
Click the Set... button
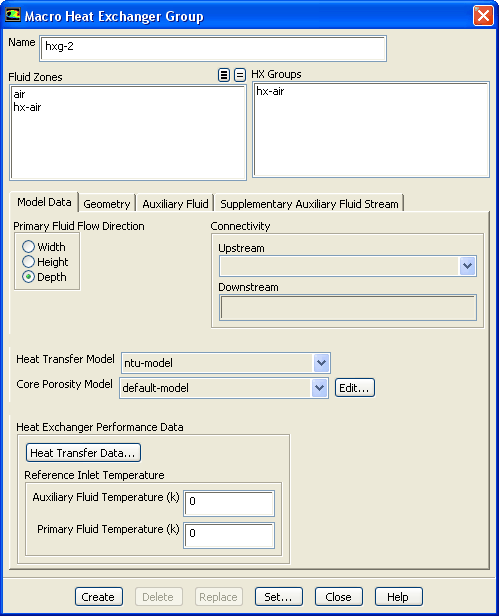pos(279,597)
